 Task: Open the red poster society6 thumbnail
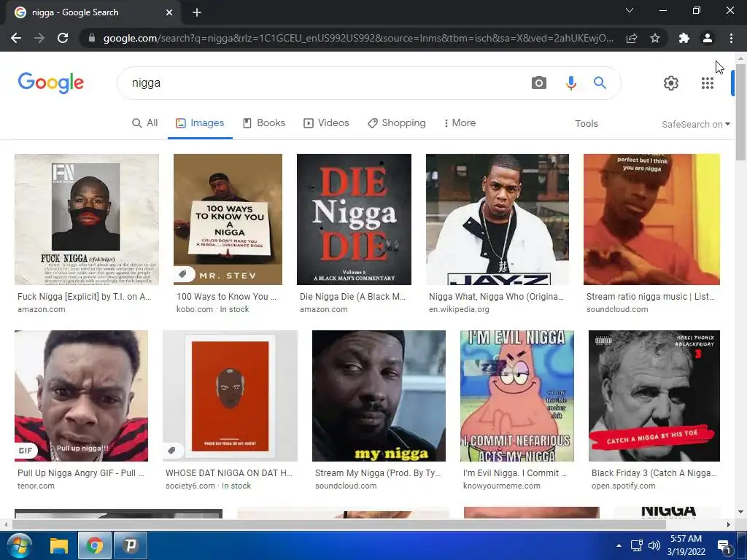pyautogui.click(x=230, y=396)
